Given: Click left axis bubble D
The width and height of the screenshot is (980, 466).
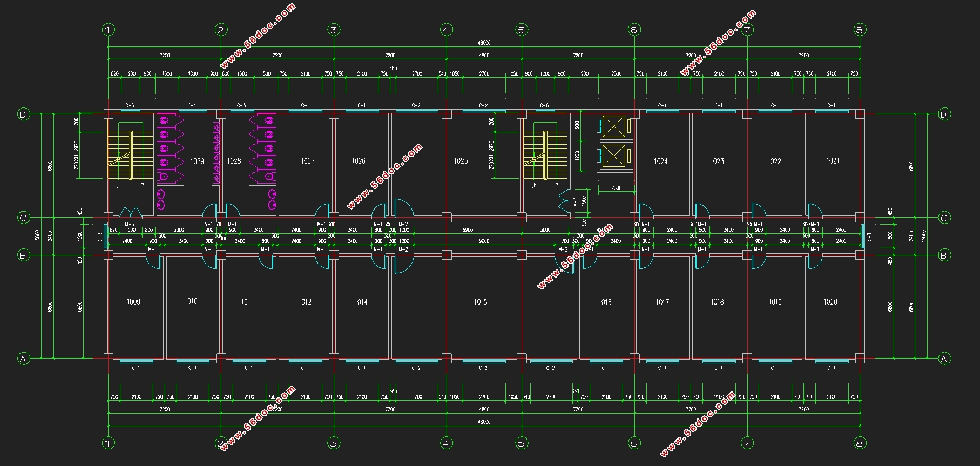Looking at the screenshot, I should [x=23, y=114].
